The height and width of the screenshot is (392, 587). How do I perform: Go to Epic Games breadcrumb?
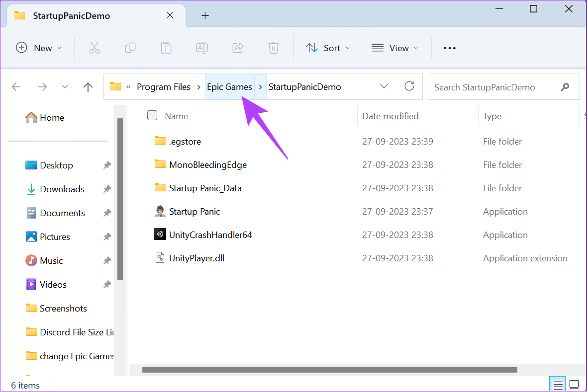click(229, 87)
